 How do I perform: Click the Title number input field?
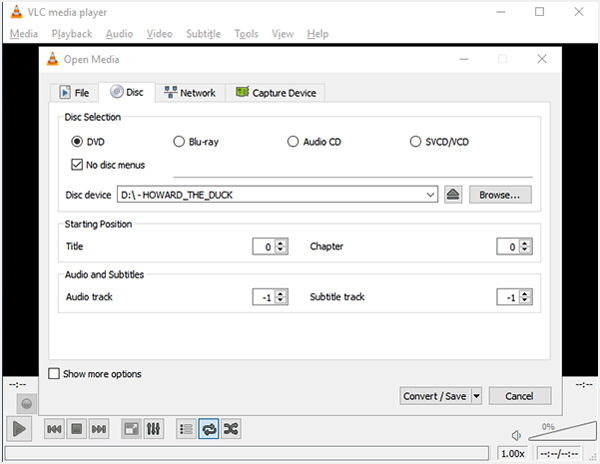[264, 246]
